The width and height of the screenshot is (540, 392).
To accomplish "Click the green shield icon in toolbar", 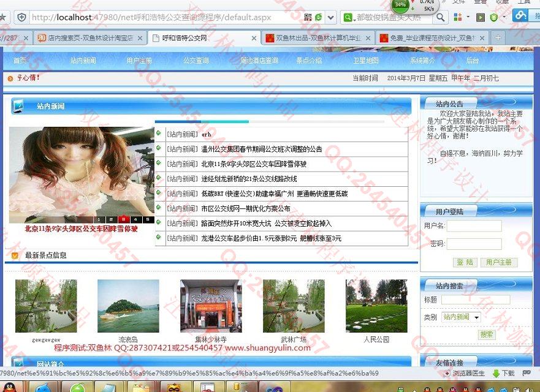I will (x=494, y=17).
